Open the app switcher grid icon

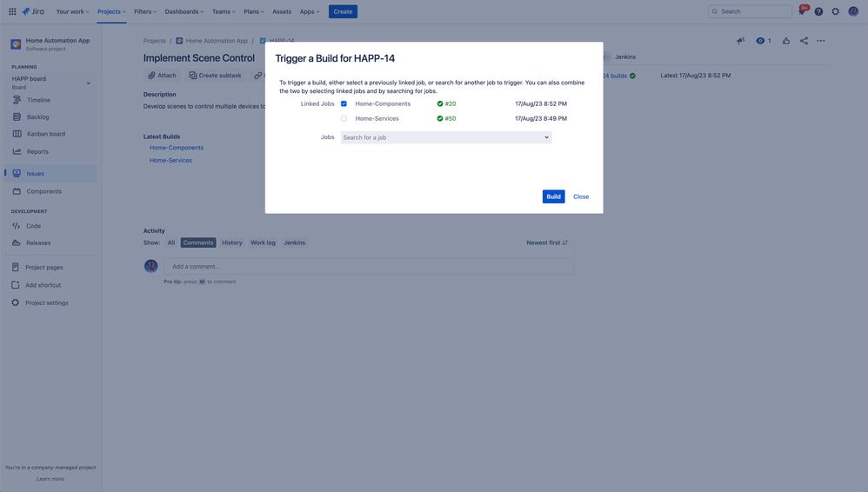click(12, 11)
